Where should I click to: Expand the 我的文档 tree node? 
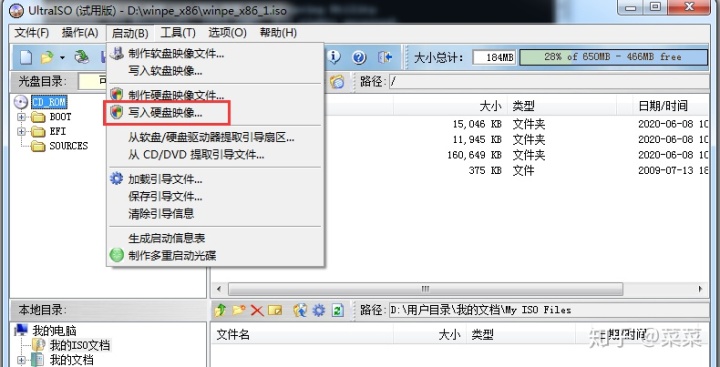tap(21, 360)
